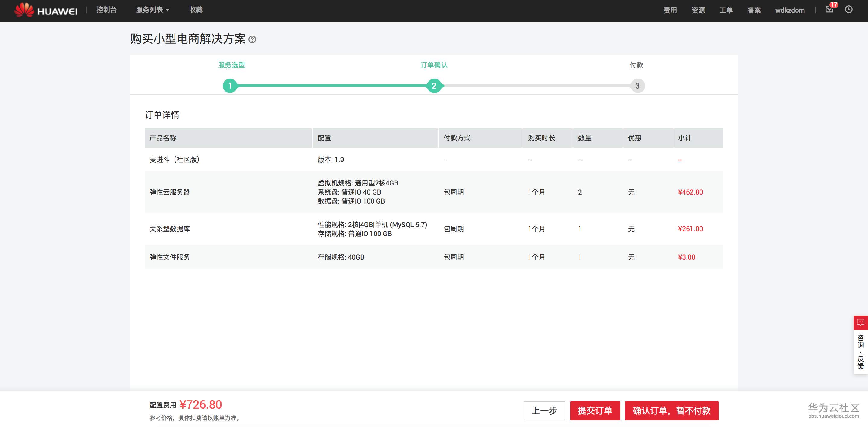868x427 pixels.
Task: Open the help icon beside the page title
Action: point(252,39)
